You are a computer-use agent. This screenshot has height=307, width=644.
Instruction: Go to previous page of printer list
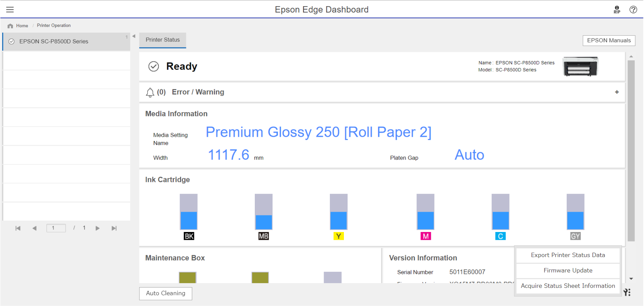34,229
